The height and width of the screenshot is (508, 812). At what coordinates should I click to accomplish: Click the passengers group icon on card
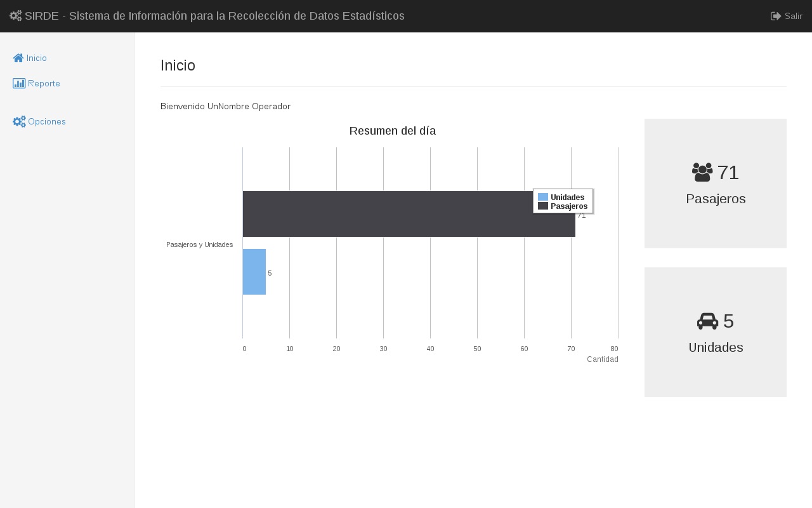pyautogui.click(x=702, y=172)
